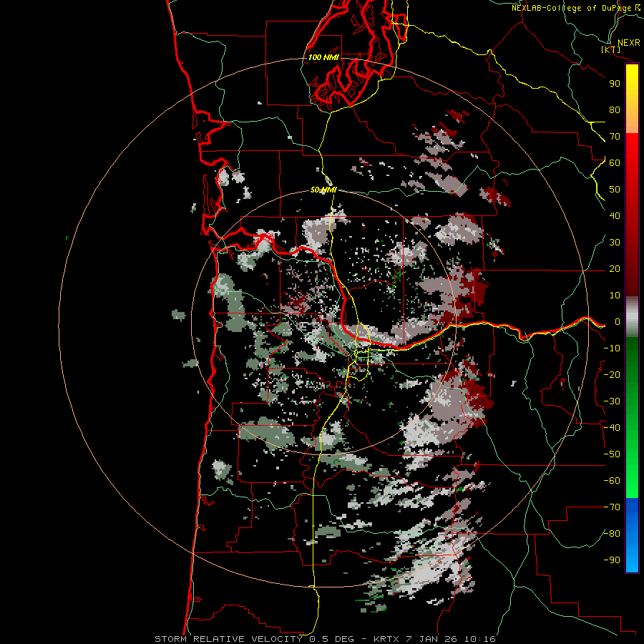The height and width of the screenshot is (644, 644).
Task: Click the 90 value on velocity scale
Action: (615, 84)
